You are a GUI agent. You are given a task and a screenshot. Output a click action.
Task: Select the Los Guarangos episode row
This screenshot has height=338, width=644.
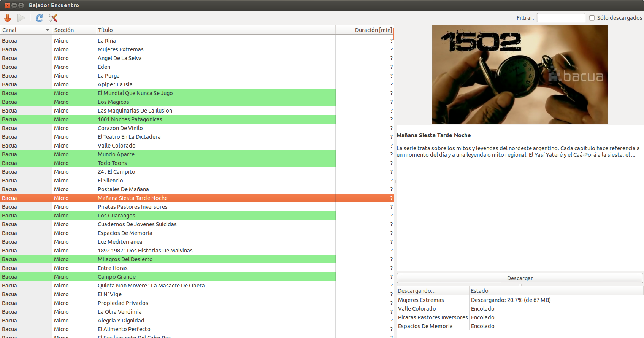(x=116, y=216)
